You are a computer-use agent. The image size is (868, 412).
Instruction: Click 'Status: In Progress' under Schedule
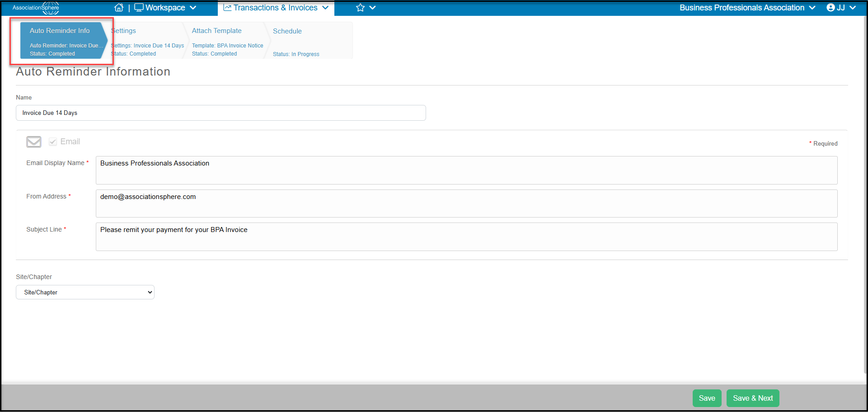click(296, 54)
